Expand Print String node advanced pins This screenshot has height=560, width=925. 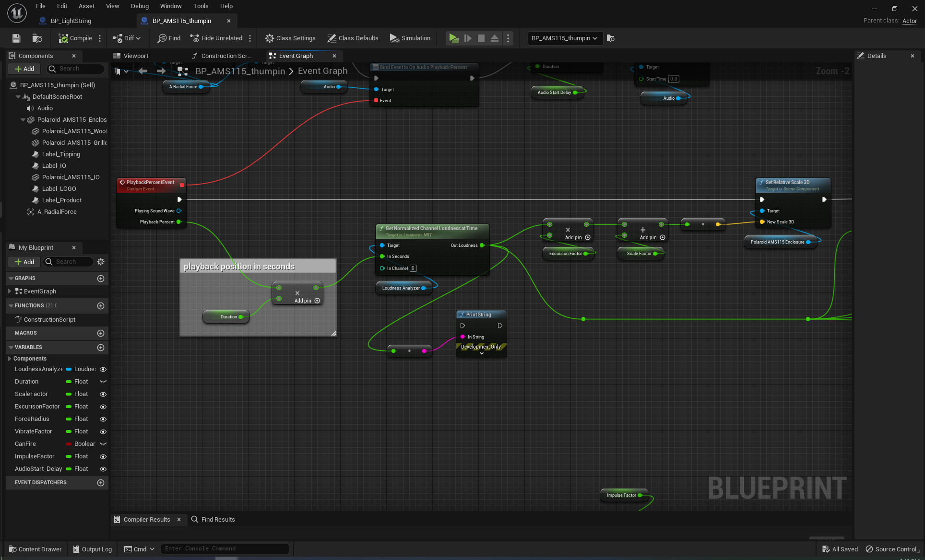click(x=482, y=353)
